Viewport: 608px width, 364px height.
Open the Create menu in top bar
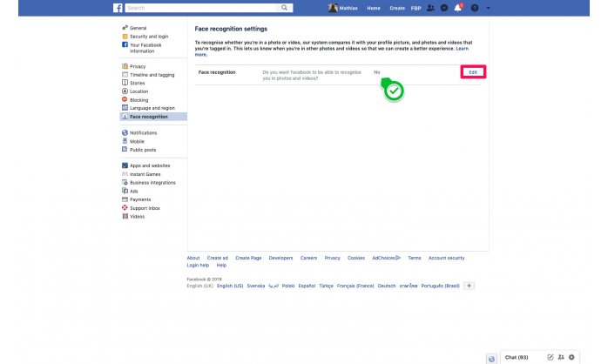[397, 8]
